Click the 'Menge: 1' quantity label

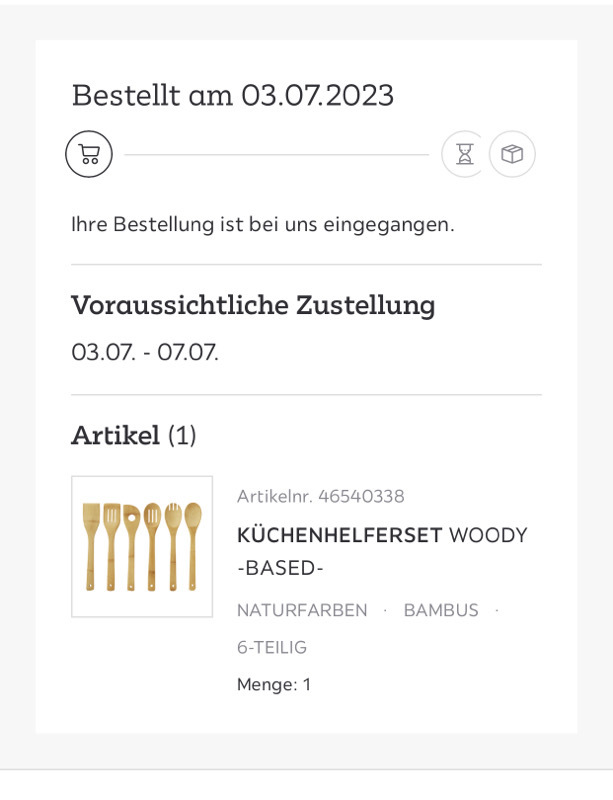(274, 685)
